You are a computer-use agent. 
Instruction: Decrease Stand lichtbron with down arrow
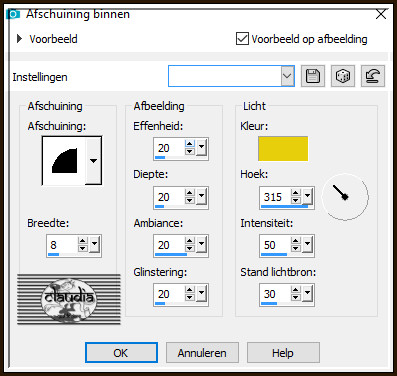click(296, 298)
